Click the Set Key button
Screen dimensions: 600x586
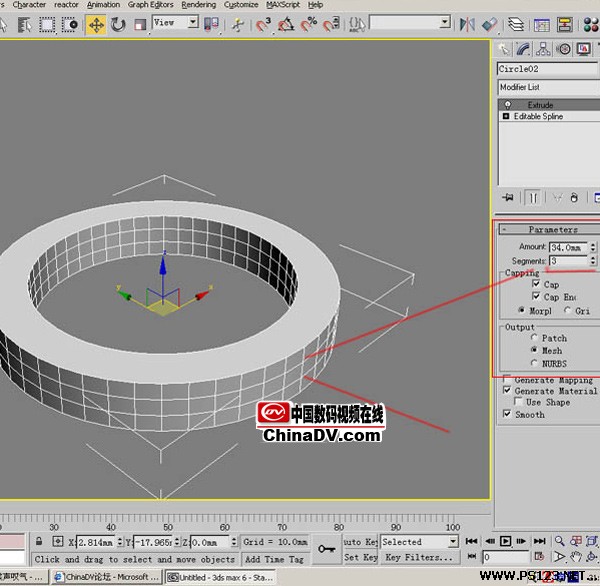[360, 557]
